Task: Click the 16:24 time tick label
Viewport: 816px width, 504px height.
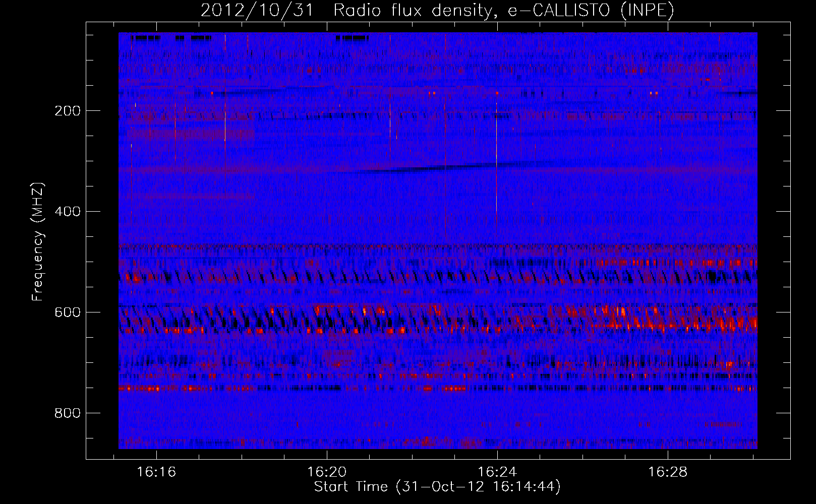Action: pyautogui.click(x=497, y=472)
